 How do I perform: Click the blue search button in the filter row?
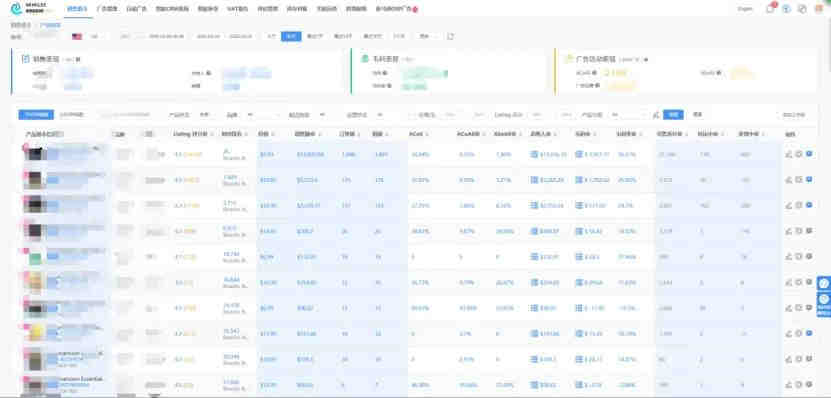(673, 114)
